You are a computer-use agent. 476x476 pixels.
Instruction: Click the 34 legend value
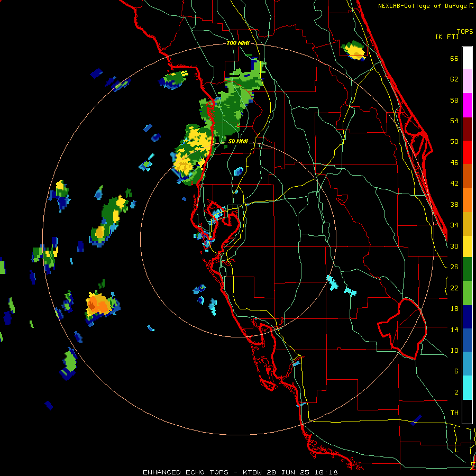454,225
